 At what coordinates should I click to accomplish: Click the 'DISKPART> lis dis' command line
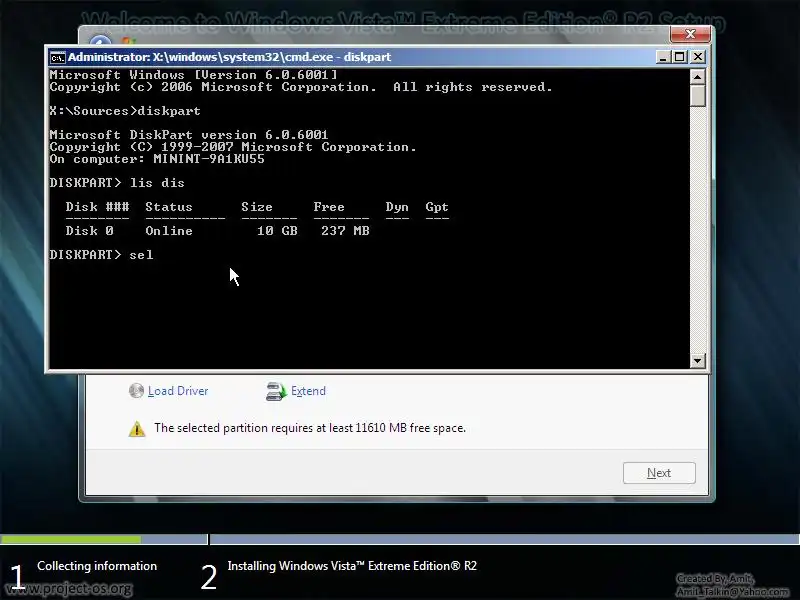click(117, 183)
